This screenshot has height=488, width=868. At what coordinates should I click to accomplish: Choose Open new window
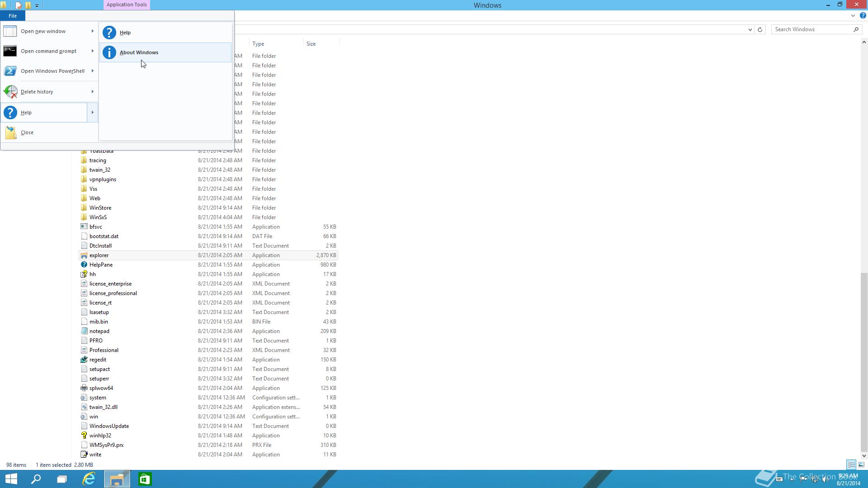[44, 31]
